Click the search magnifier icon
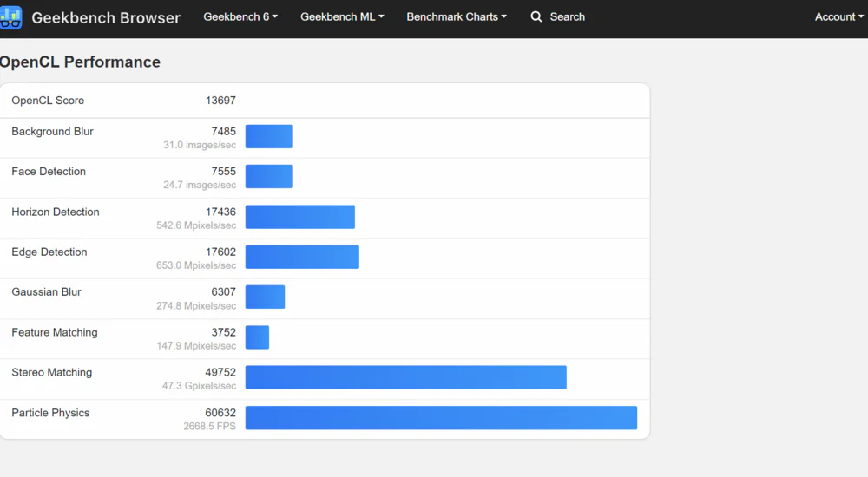 (x=536, y=17)
